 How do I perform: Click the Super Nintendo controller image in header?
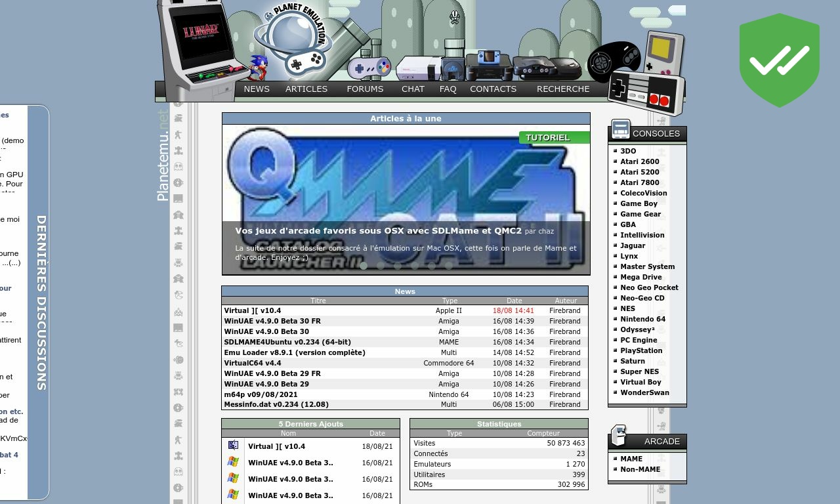(369, 67)
